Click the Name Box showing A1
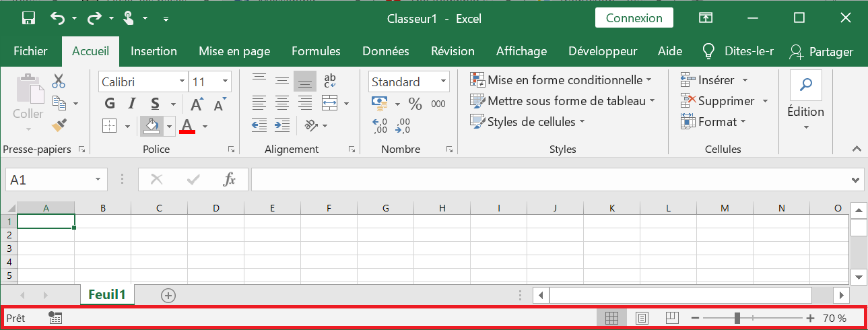The image size is (868, 330). click(57, 180)
